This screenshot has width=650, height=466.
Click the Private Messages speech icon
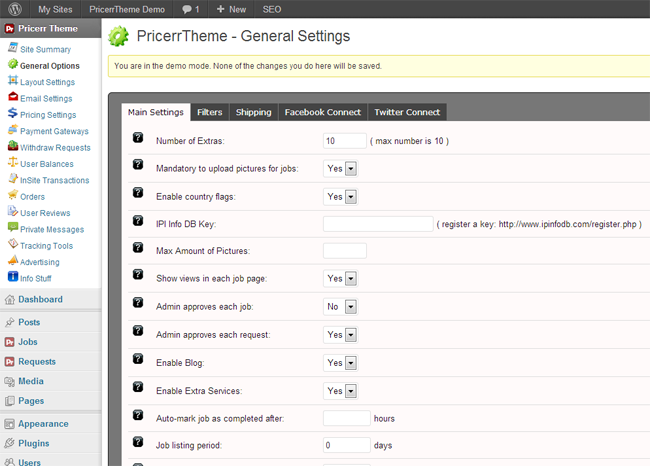tap(13, 227)
